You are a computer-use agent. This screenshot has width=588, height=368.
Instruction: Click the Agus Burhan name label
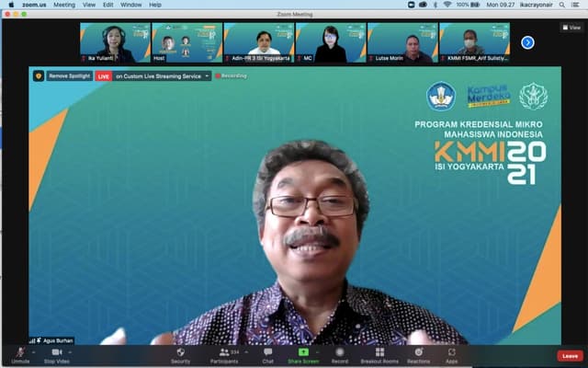tap(58, 341)
